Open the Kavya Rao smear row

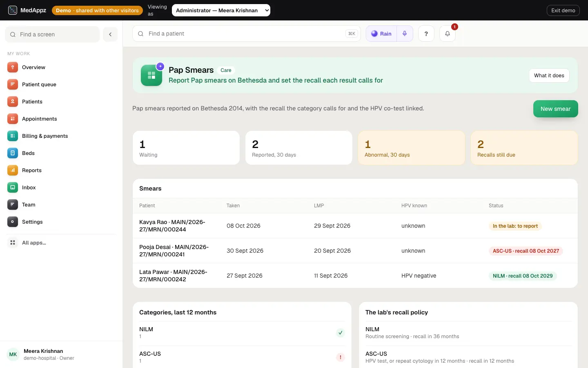[x=355, y=226]
